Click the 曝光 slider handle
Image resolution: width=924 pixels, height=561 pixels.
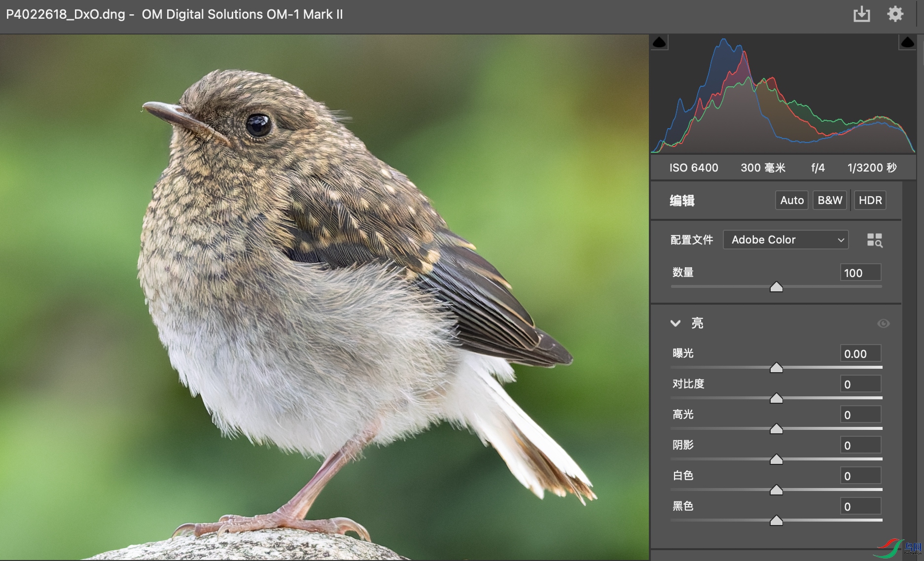click(776, 368)
